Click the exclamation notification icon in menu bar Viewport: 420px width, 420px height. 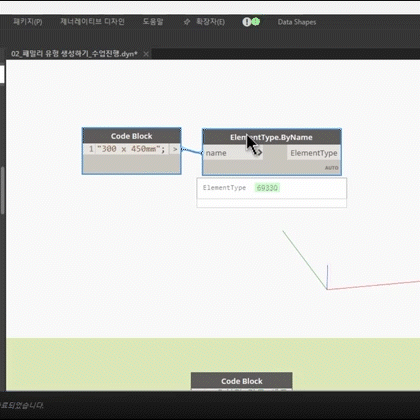[247, 22]
